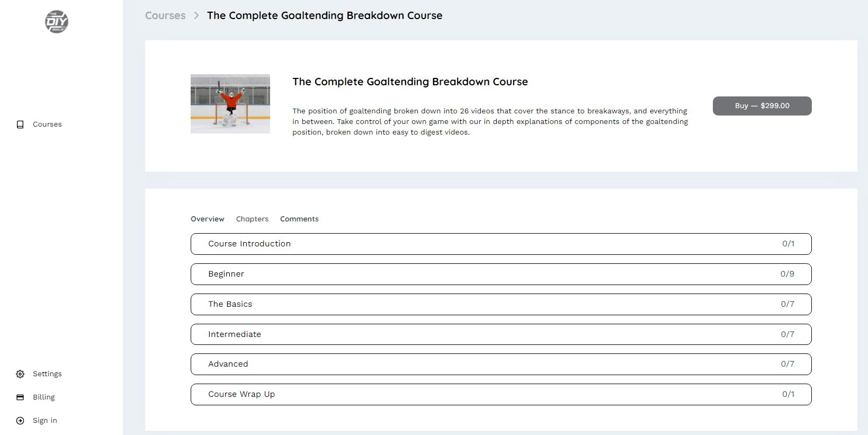Go back to Courses via breadcrumb
Screen dimensions: 868x435
pos(165,16)
